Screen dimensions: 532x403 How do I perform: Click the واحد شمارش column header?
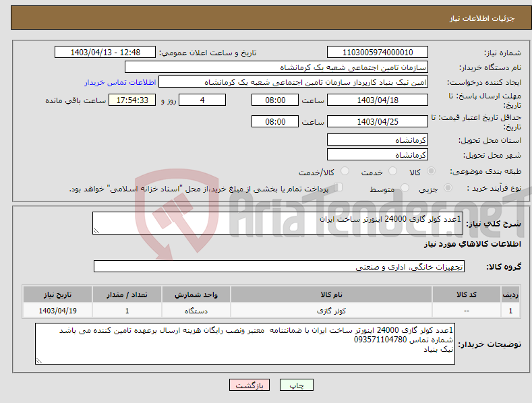[196, 294]
